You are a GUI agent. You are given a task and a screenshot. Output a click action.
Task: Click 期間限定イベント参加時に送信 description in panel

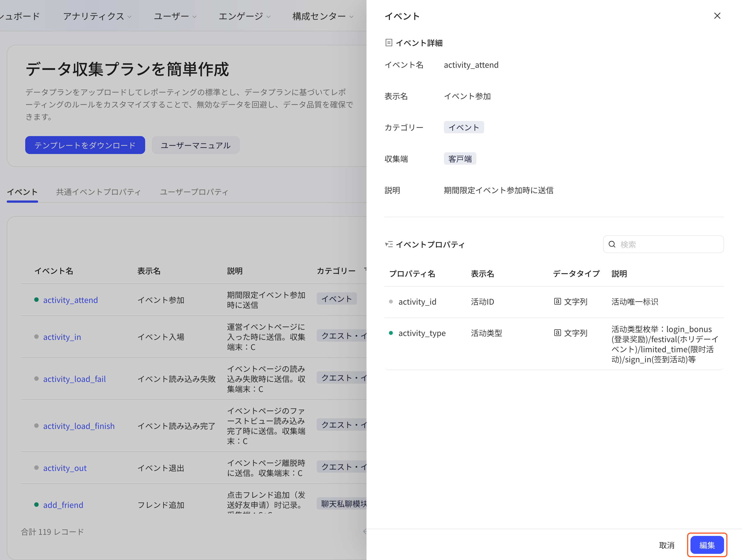498,190
